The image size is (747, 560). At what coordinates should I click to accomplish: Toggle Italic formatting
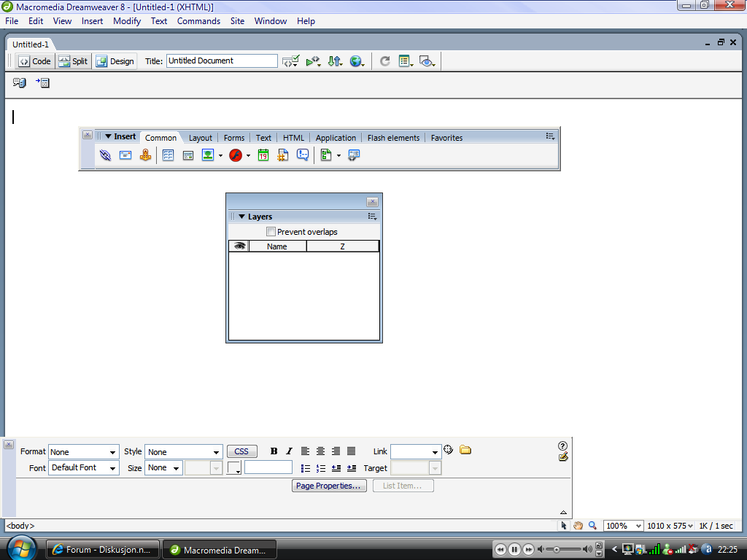point(289,451)
